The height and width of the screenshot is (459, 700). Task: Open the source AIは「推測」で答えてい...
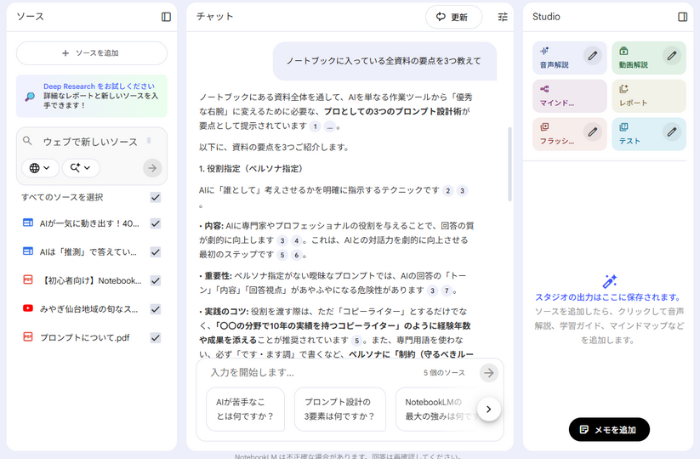(x=88, y=252)
